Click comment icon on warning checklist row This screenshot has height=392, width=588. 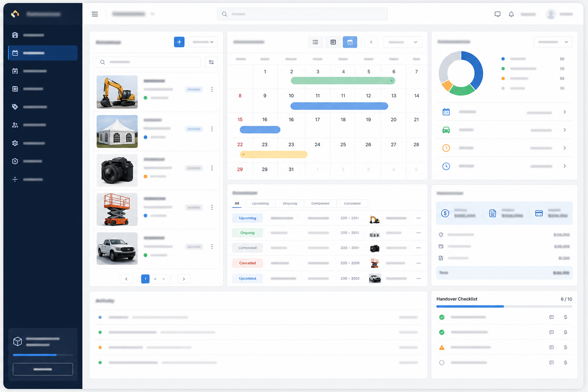click(551, 348)
